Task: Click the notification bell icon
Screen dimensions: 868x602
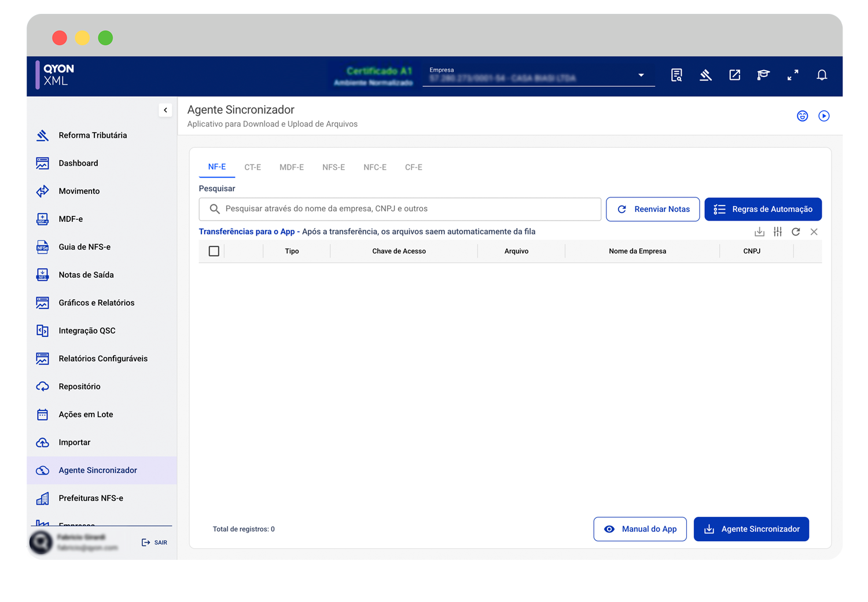Action: (x=822, y=75)
